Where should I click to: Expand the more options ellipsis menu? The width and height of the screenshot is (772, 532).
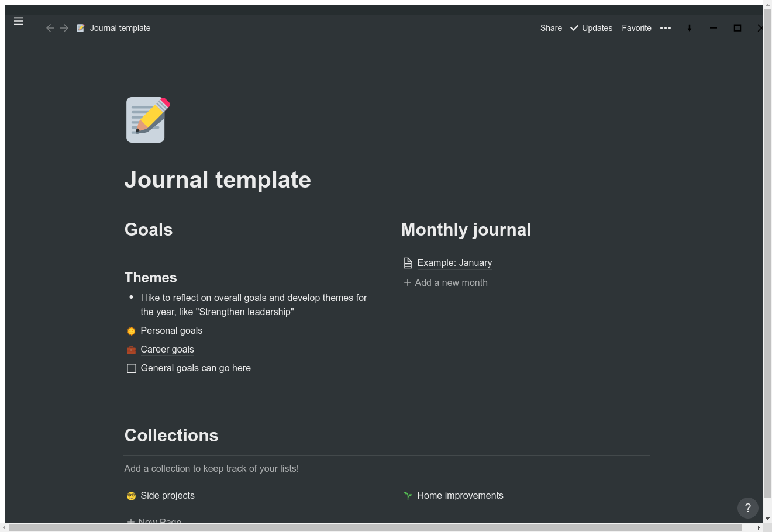click(666, 27)
